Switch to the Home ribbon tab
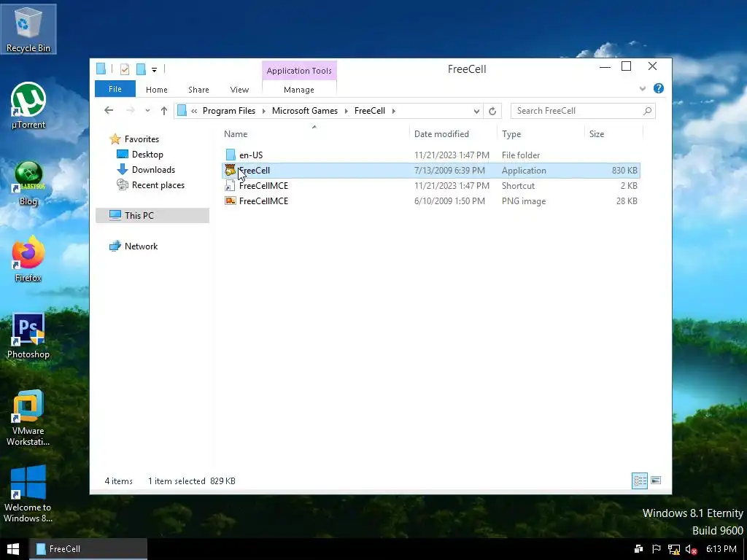This screenshot has width=747, height=560. point(156,90)
